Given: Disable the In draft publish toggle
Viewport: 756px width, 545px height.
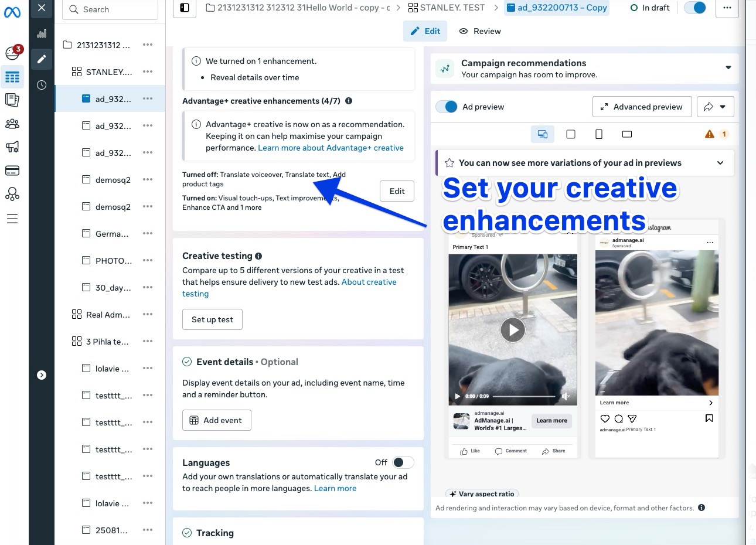Looking at the screenshot, I should tap(695, 8).
